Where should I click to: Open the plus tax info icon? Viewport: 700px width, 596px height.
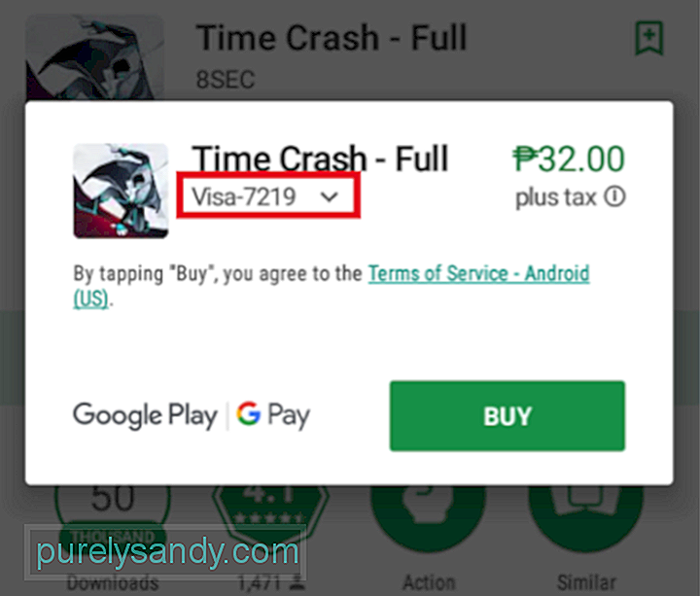tap(615, 196)
